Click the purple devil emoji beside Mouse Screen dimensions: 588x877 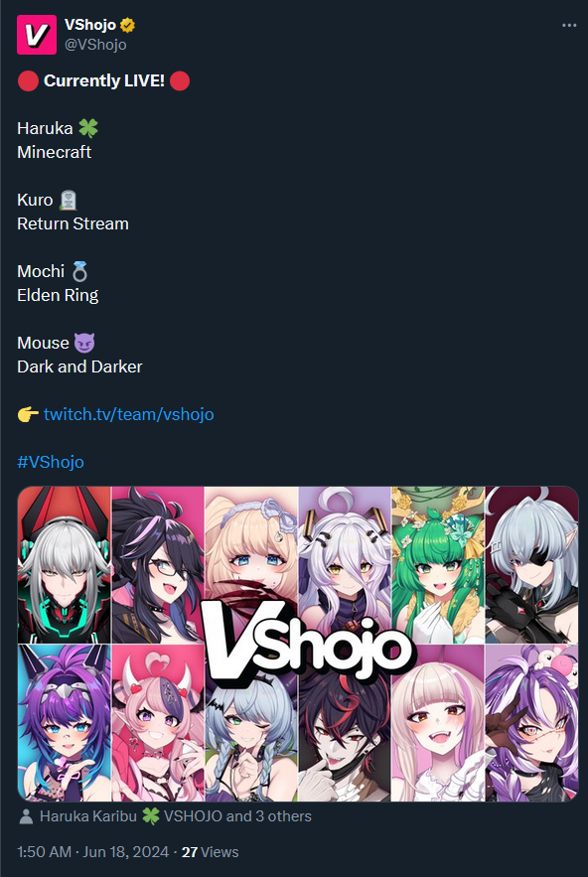84,343
